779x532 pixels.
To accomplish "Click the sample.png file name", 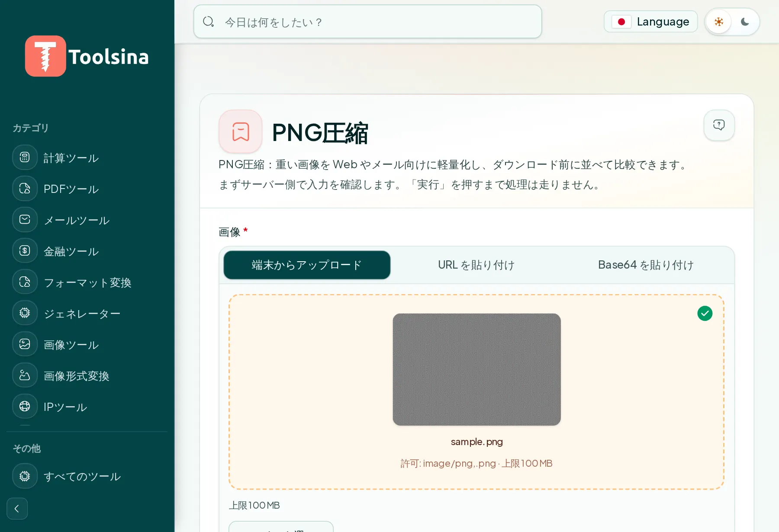I will pyautogui.click(x=476, y=442).
